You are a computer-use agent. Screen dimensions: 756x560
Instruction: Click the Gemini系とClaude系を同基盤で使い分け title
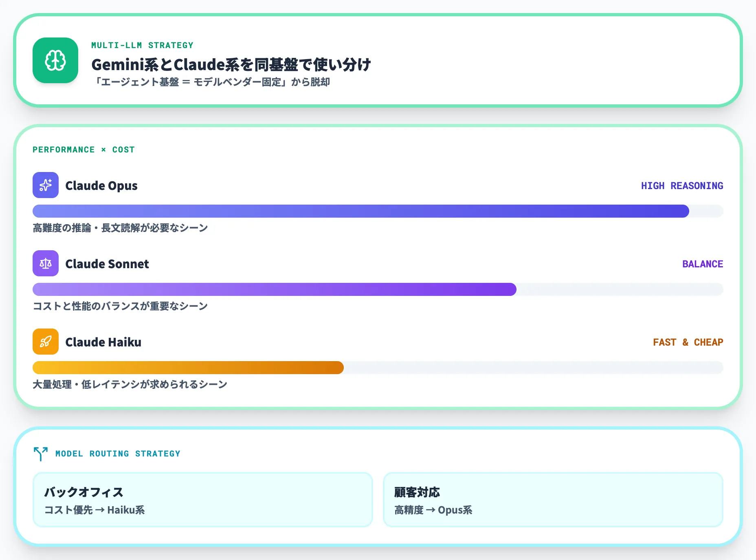(x=232, y=64)
